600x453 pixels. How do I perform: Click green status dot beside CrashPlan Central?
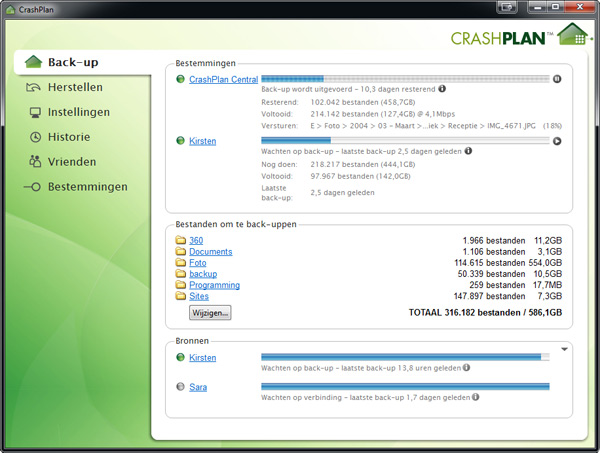[x=180, y=79]
